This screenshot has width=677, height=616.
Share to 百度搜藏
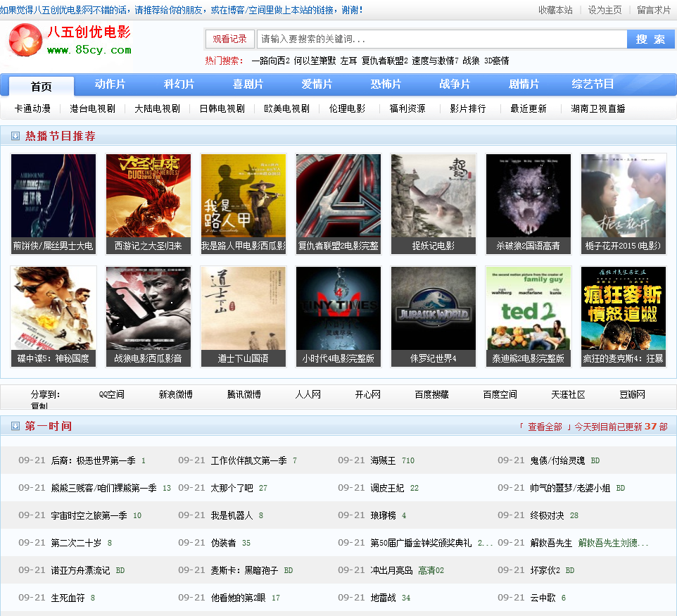click(432, 394)
